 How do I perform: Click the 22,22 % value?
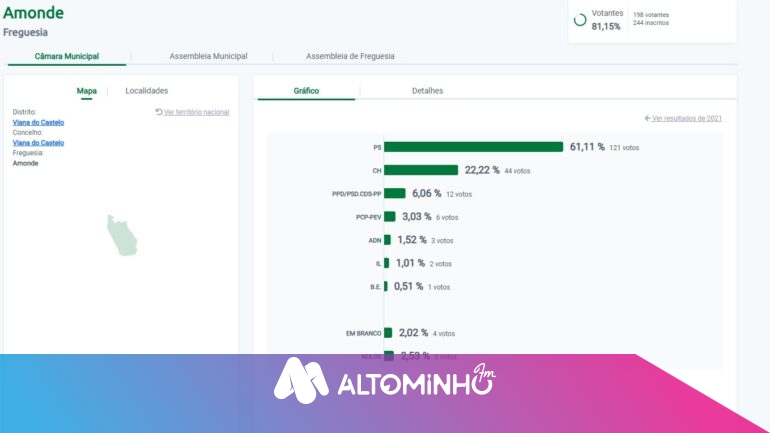(482, 170)
